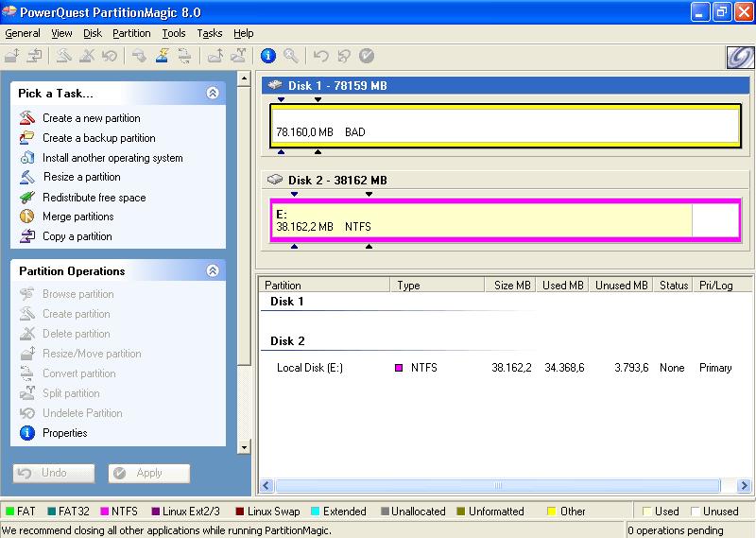Image resolution: width=756 pixels, height=538 pixels.
Task: Click the Create partition toolbar icon
Action: [x=64, y=56]
